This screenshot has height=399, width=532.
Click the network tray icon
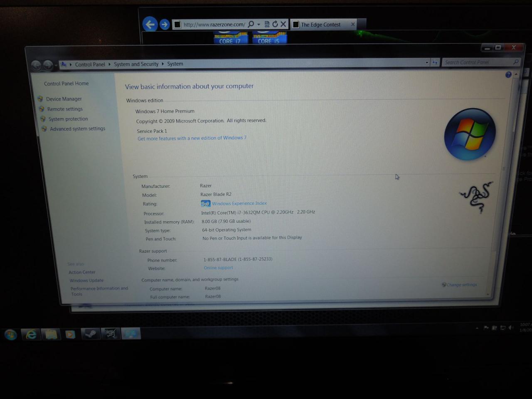[x=502, y=328]
